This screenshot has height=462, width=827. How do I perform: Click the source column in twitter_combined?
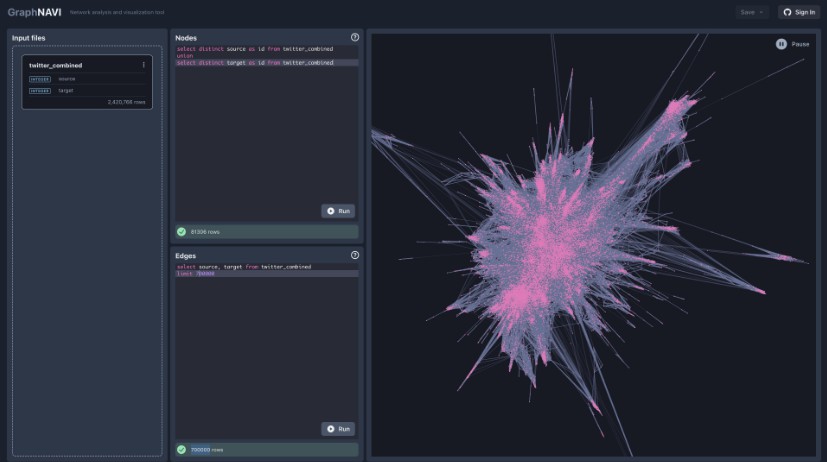[67, 78]
